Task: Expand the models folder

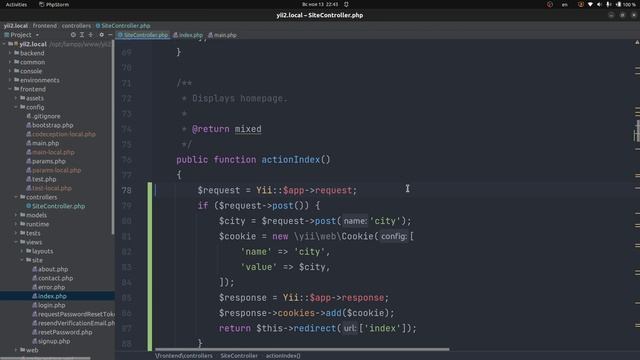Action: coord(16,215)
